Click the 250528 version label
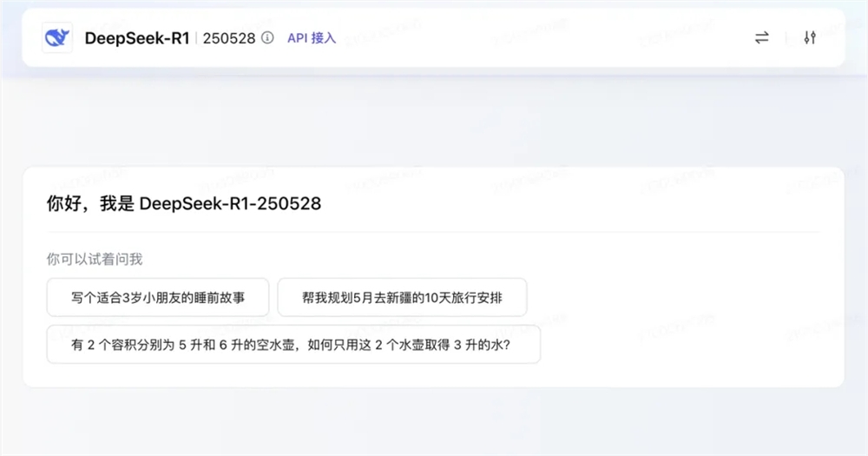The image size is (868, 456). click(229, 38)
